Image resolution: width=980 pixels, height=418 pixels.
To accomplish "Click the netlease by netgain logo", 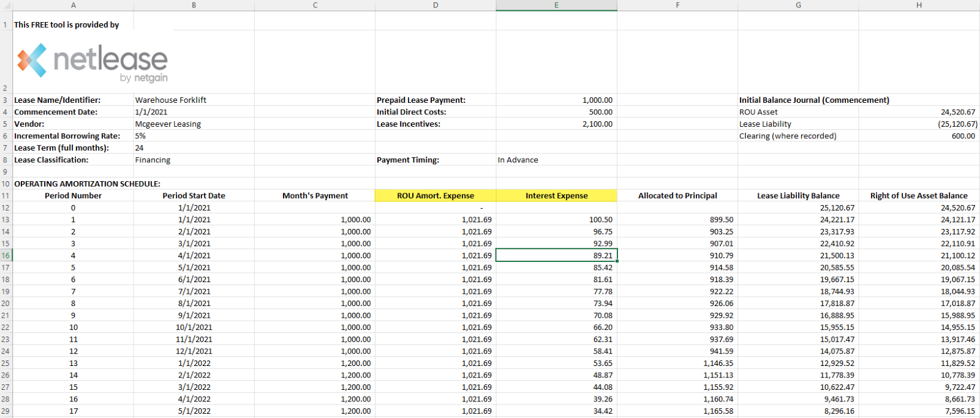I will [x=92, y=63].
